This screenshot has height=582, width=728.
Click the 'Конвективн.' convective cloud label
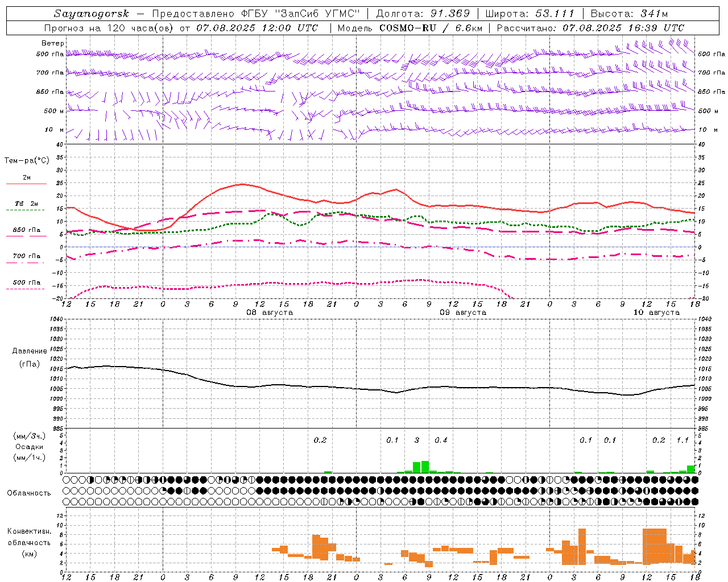[30, 531]
